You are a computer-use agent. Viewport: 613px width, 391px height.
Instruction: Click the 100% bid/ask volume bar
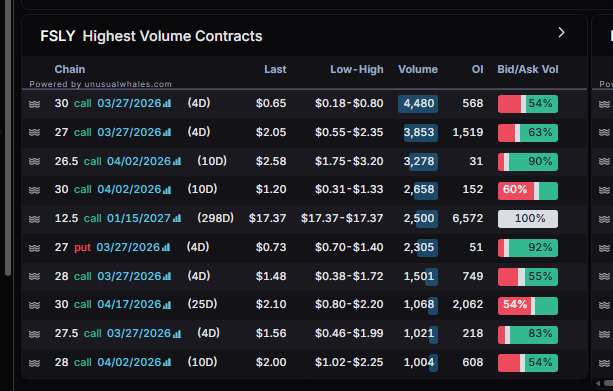[528, 219]
